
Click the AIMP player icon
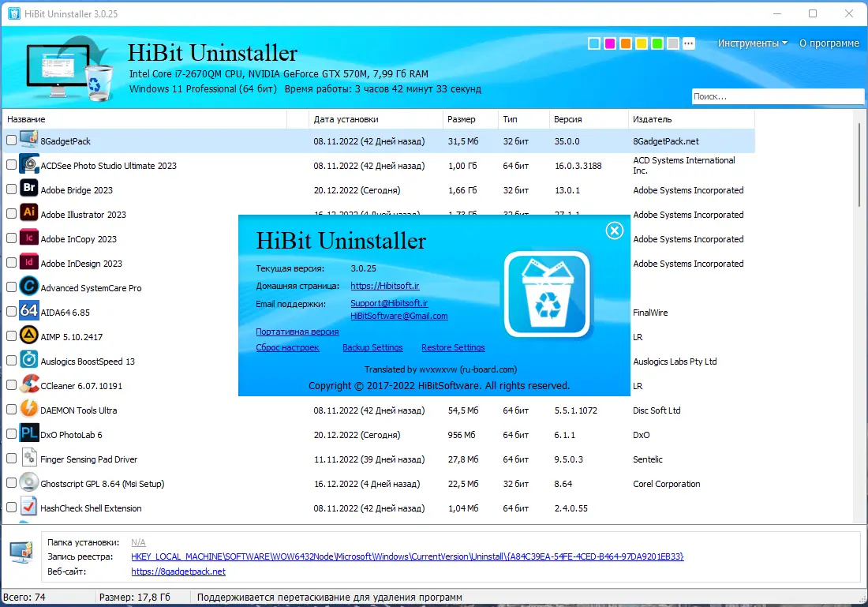click(x=29, y=336)
